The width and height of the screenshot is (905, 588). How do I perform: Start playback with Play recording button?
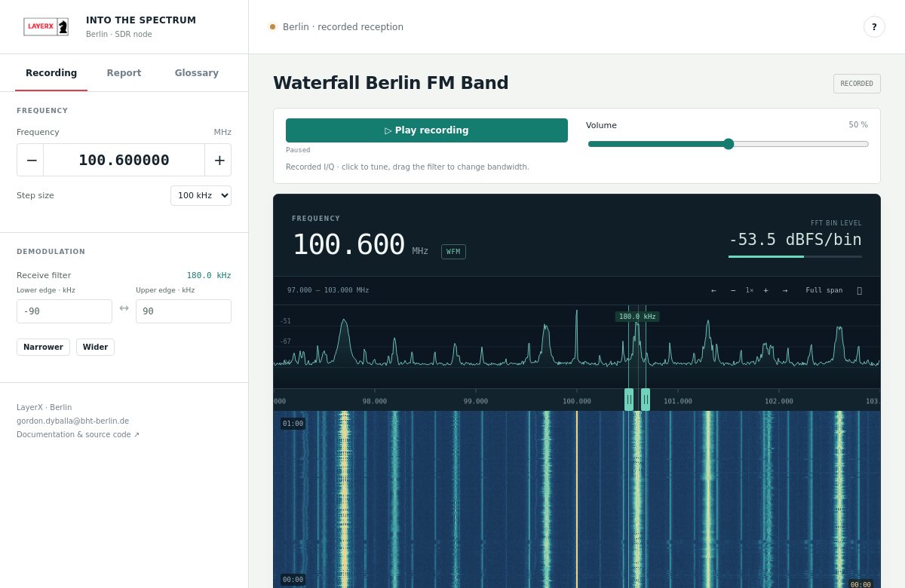(x=427, y=130)
